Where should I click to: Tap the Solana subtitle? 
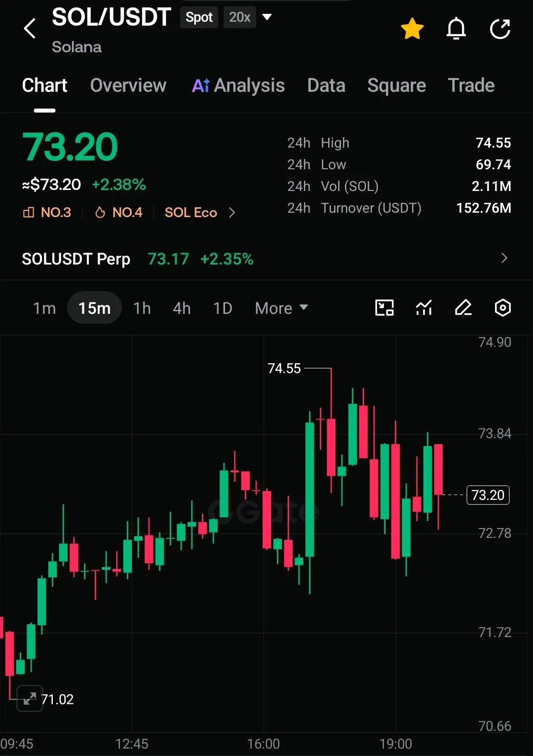click(x=76, y=47)
